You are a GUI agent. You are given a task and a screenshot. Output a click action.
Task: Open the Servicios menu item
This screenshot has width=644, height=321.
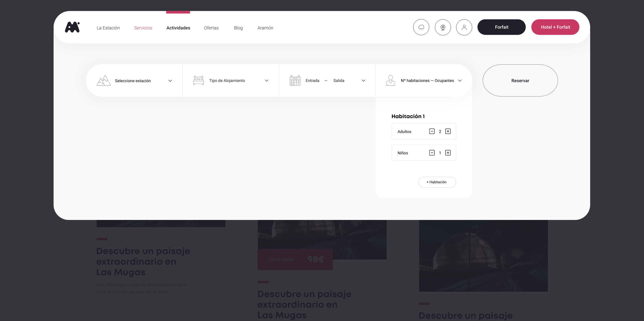[x=143, y=28]
